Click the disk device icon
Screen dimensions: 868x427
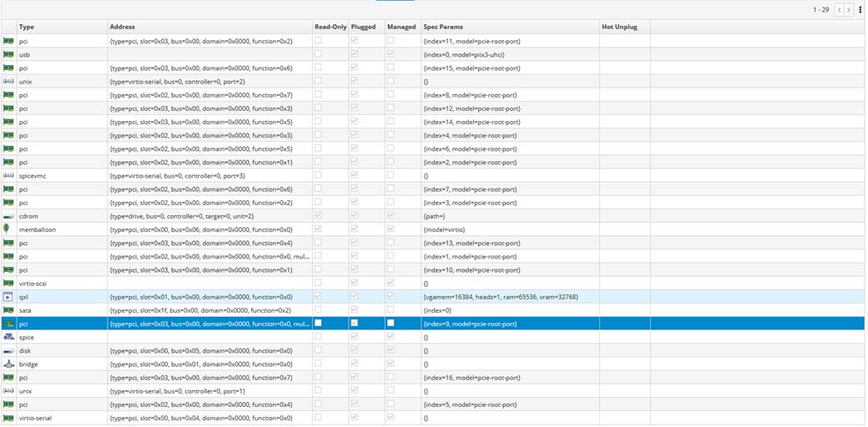point(8,350)
